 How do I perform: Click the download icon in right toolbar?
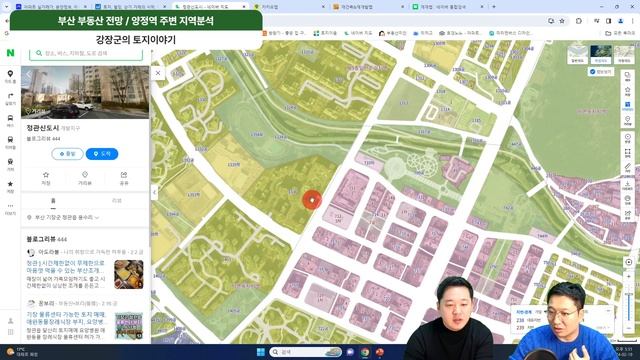(628, 186)
